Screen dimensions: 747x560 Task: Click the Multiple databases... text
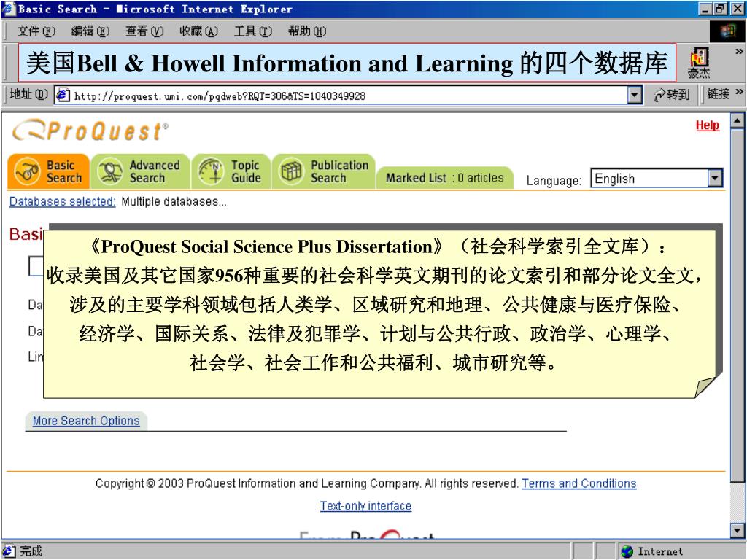(174, 201)
